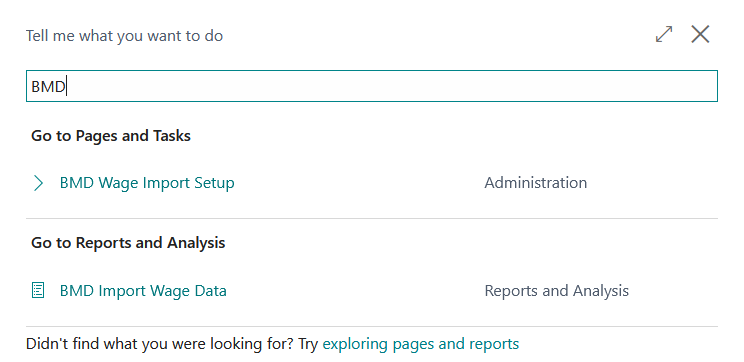Follow the exploring pages and reports link

421,343
